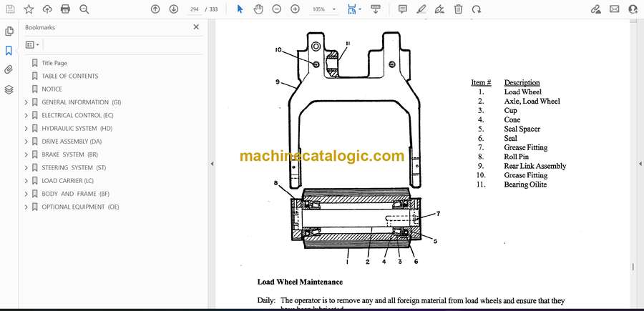Zoom out with the minus button
The height and width of the screenshot is (311, 644).
click(x=277, y=9)
